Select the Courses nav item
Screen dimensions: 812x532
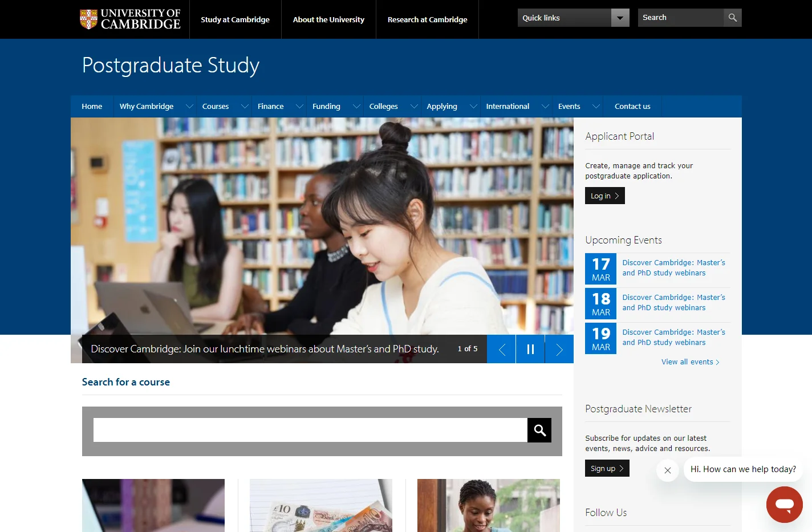(x=216, y=106)
